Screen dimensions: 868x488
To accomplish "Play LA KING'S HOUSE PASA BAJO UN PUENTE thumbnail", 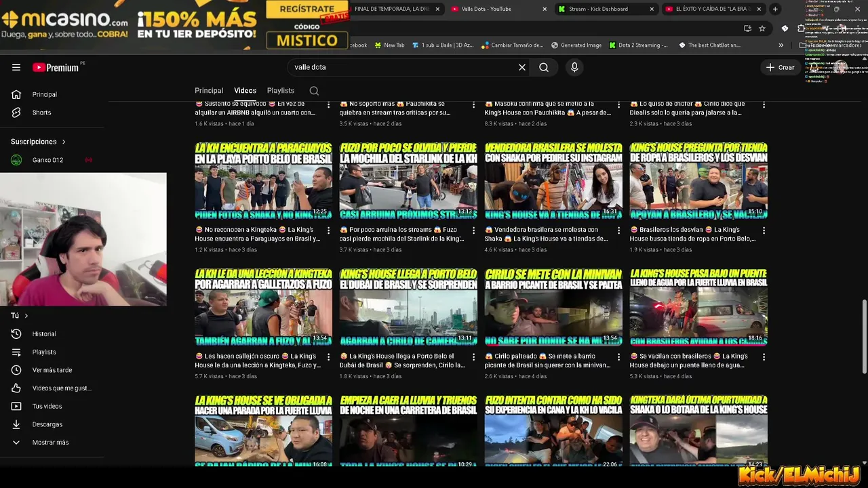I will (698, 307).
